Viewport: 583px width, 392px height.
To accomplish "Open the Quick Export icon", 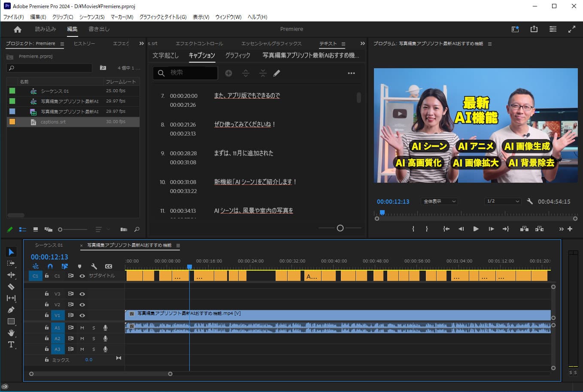I will click(534, 29).
